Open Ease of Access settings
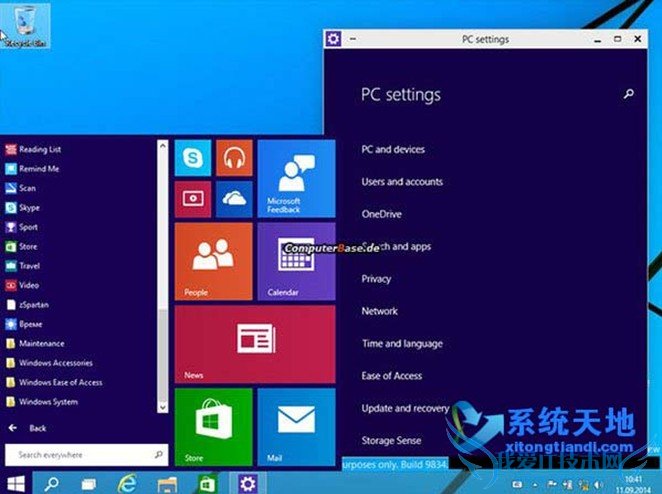Screen dimensions: 662x494 point(392,376)
